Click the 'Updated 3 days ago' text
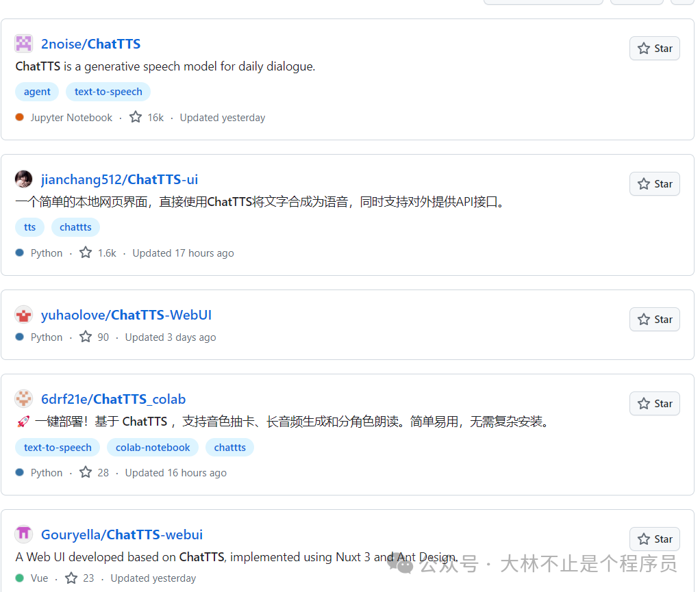The width and height of the screenshot is (700, 592). (x=171, y=337)
